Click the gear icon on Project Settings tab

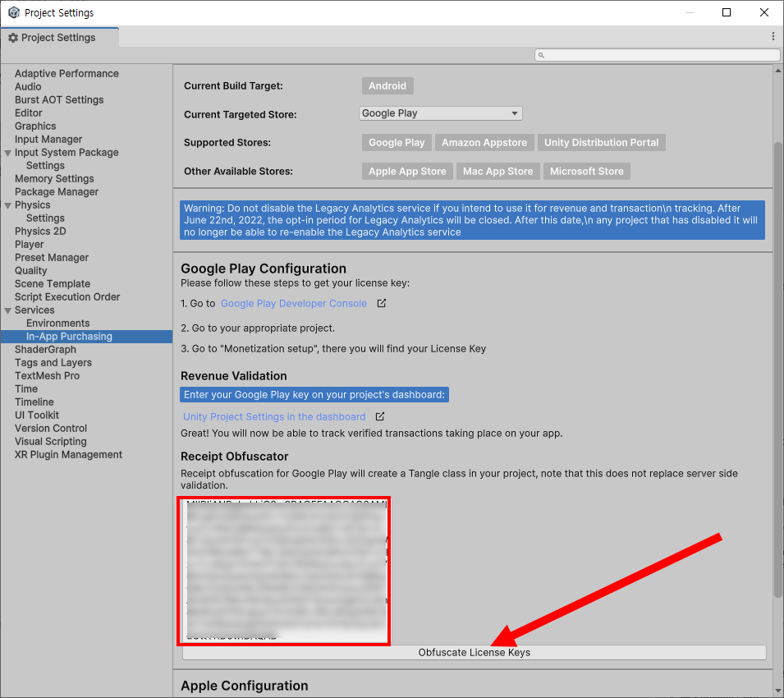[x=13, y=38]
